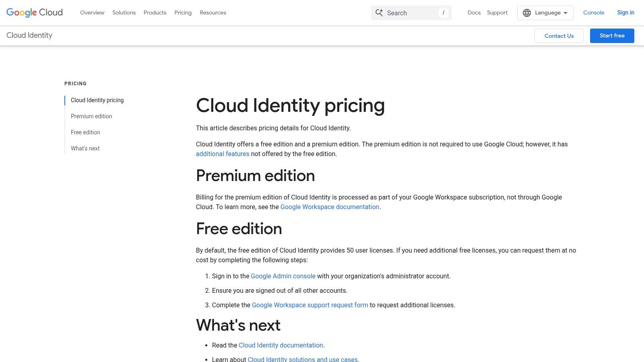644x362 pixels.
Task: Select Cloud Identity pricing in sidebar
Action: (97, 100)
